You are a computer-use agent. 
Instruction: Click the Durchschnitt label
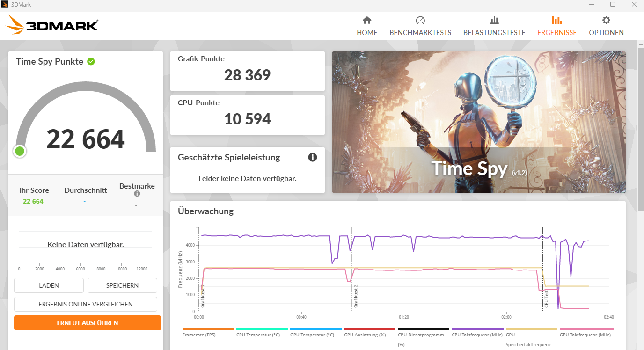pos(86,190)
